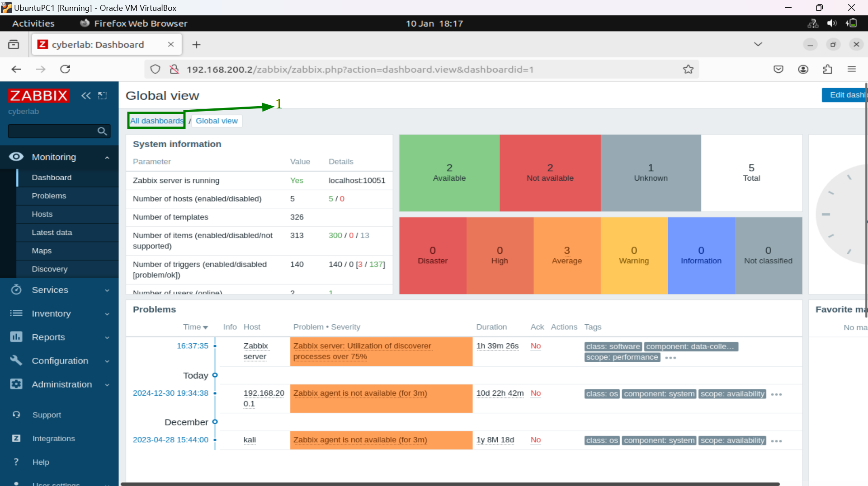Go back with the Firefox back arrow
This screenshot has width=868, height=486.
click(x=16, y=69)
